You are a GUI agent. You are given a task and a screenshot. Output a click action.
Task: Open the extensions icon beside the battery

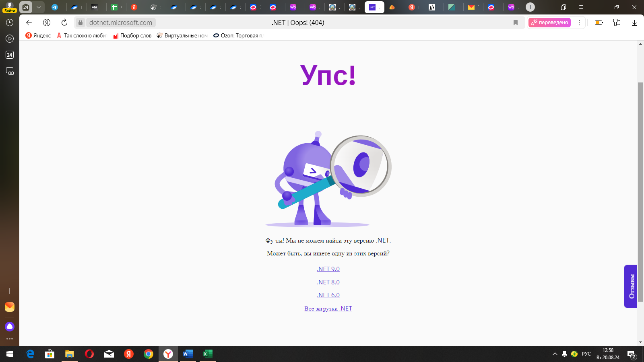click(617, 23)
